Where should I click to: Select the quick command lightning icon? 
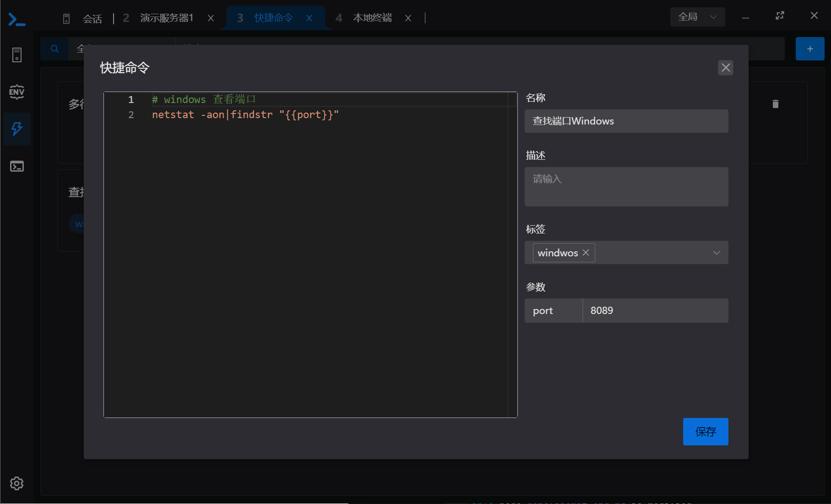pyautogui.click(x=17, y=129)
